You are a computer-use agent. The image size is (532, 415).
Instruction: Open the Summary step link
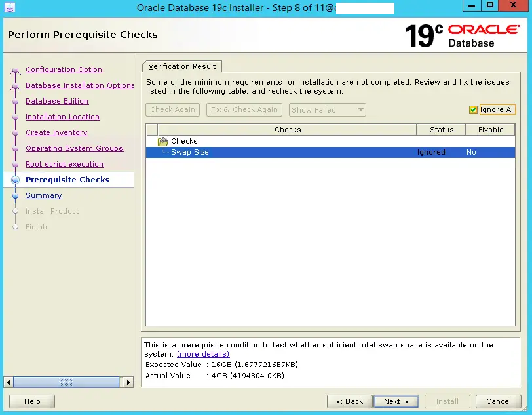(44, 195)
